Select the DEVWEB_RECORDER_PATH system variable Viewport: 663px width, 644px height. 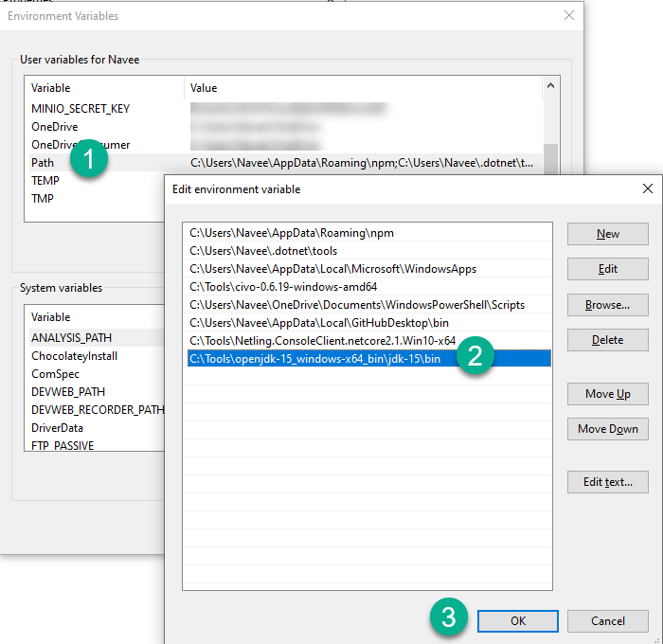click(x=98, y=410)
